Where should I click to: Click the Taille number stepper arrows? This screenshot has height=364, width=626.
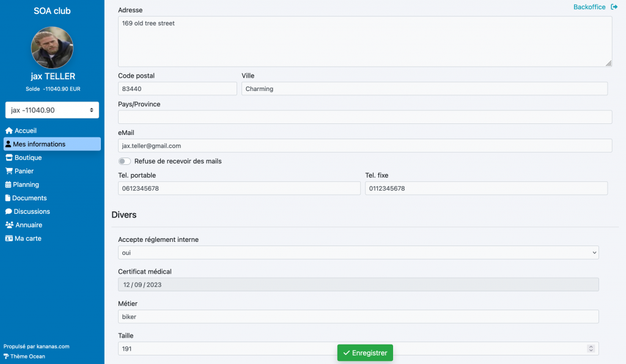click(x=591, y=348)
